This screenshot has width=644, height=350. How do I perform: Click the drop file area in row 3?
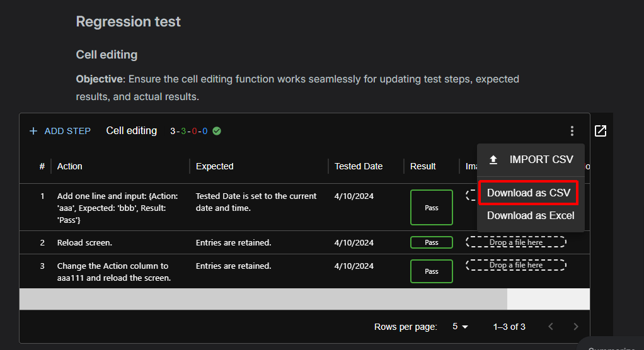(x=515, y=265)
